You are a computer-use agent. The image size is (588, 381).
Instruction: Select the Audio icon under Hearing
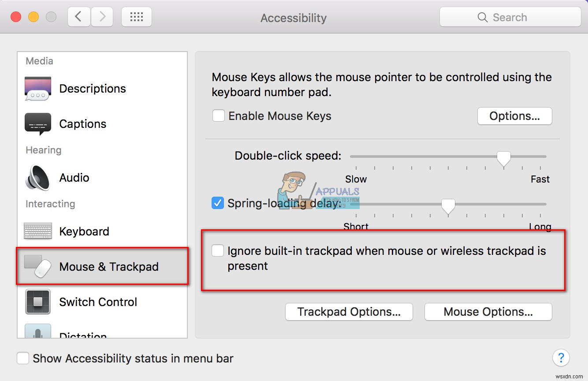point(37,177)
